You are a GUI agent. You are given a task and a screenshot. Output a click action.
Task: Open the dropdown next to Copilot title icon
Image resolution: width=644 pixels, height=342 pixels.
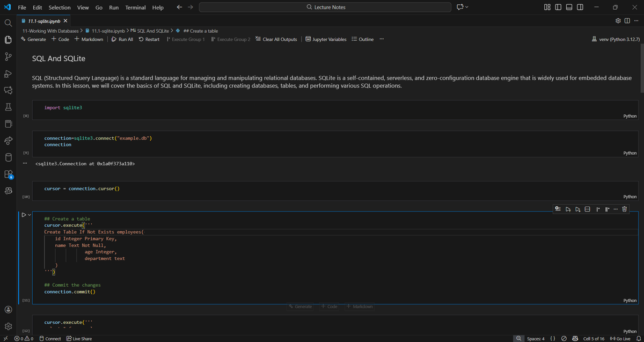[x=467, y=7]
